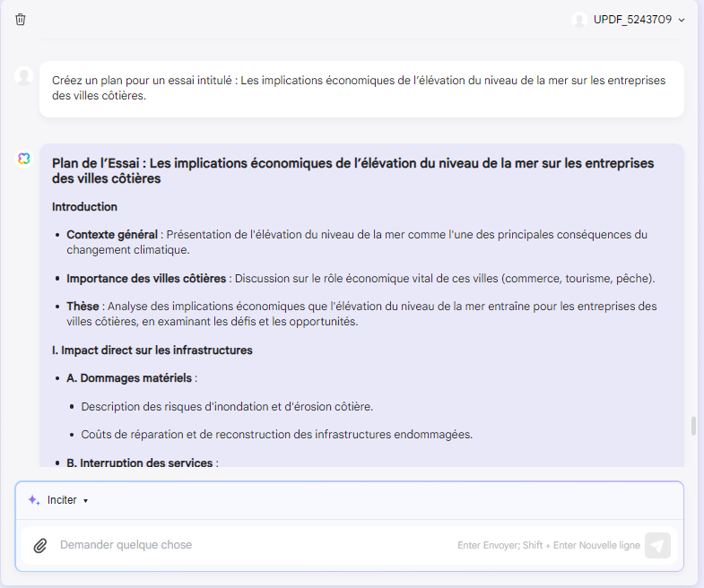Image resolution: width=704 pixels, height=588 pixels.
Task: Click the 'Introduction' heading
Action: (84, 206)
